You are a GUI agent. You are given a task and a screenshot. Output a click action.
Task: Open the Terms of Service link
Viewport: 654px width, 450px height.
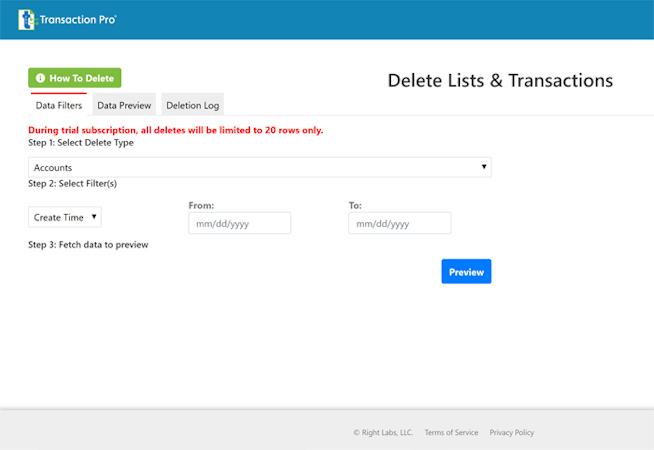click(x=451, y=433)
